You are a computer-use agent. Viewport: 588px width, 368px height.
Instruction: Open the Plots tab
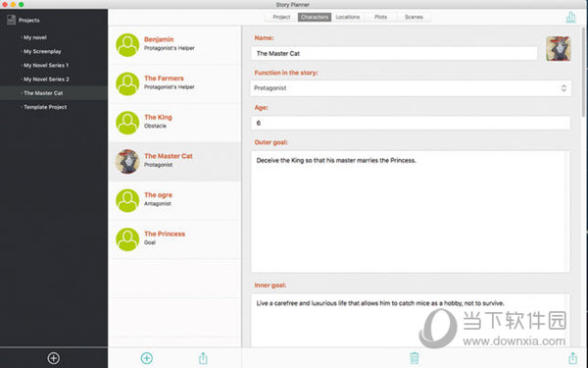click(380, 18)
